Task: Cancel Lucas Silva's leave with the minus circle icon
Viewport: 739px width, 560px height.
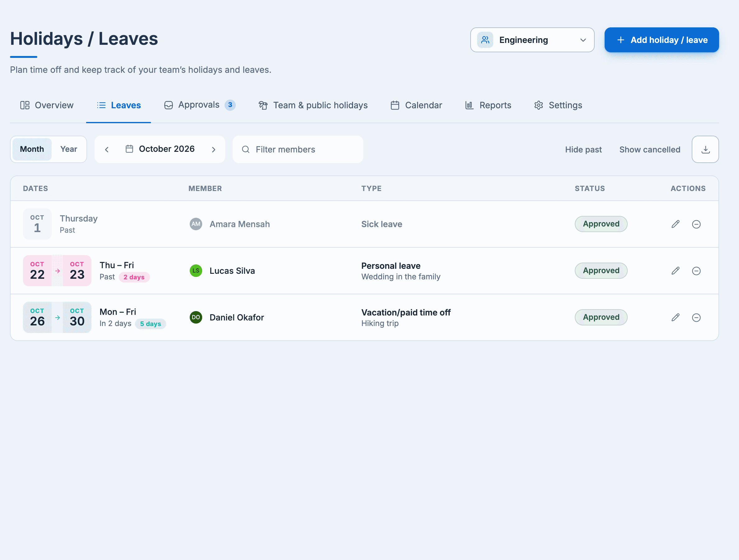Action: tap(696, 271)
